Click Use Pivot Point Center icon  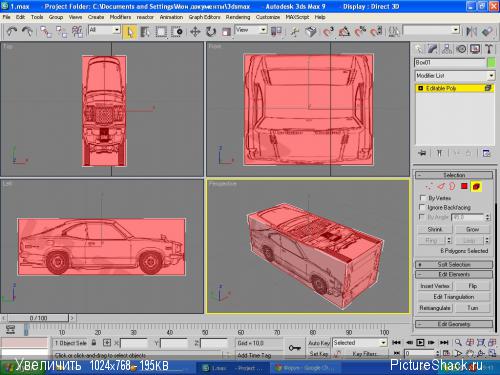click(x=276, y=32)
